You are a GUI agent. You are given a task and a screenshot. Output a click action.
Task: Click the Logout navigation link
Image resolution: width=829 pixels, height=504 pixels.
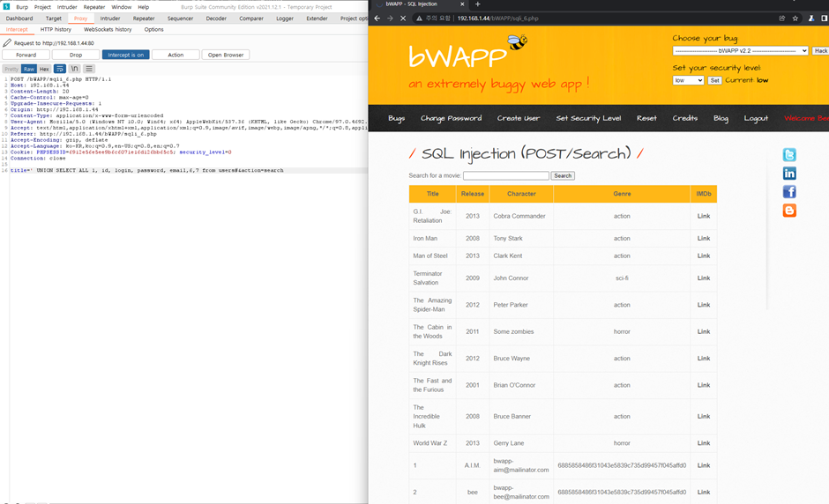click(x=756, y=118)
